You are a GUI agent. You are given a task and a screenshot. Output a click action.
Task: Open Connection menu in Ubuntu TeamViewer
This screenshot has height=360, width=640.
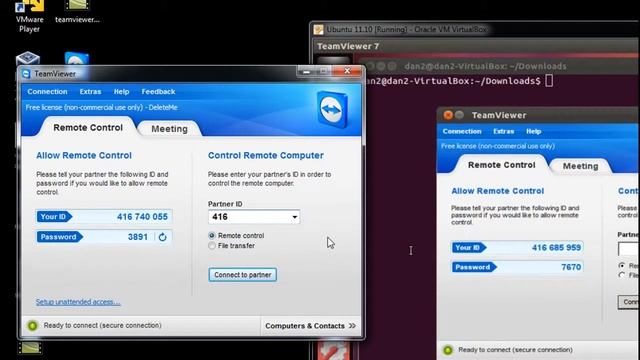click(462, 131)
